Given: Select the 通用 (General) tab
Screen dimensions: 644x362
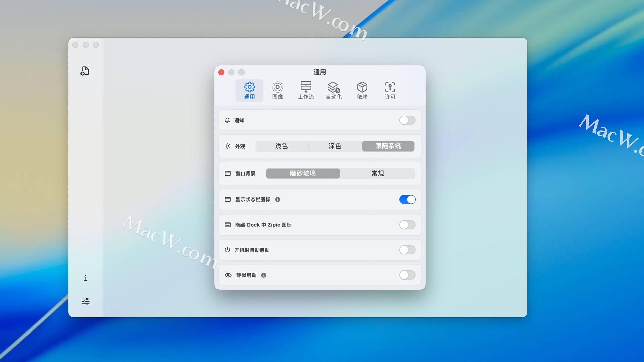Looking at the screenshot, I should click(249, 90).
